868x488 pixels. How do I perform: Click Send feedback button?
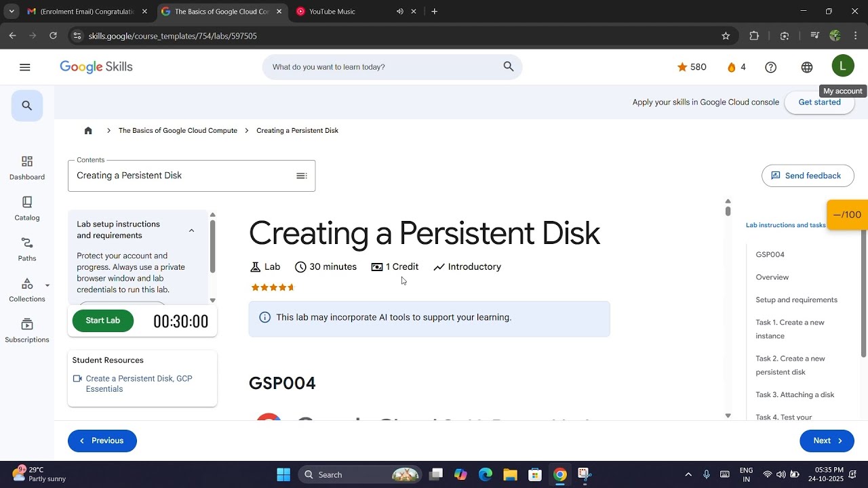click(x=808, y=176)
